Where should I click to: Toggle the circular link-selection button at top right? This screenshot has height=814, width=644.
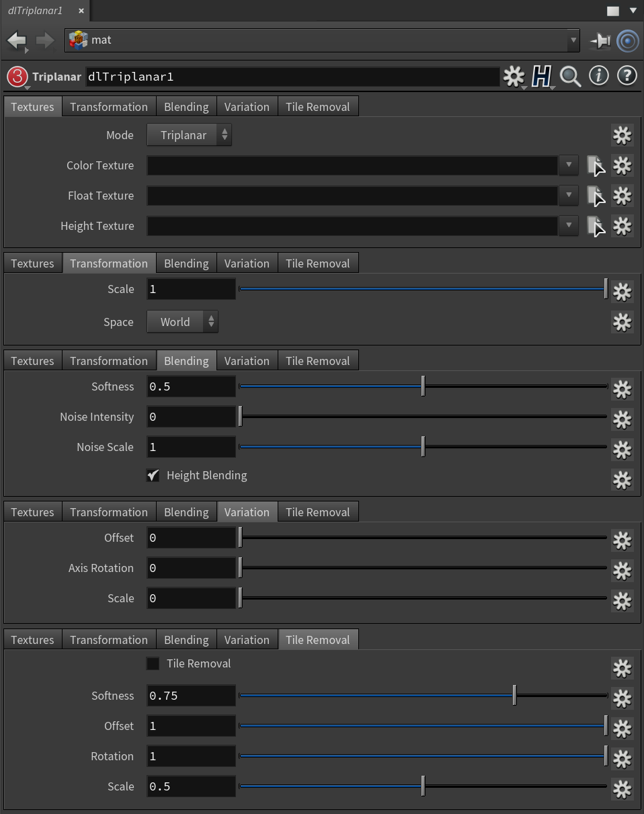(x=627, y=41)
